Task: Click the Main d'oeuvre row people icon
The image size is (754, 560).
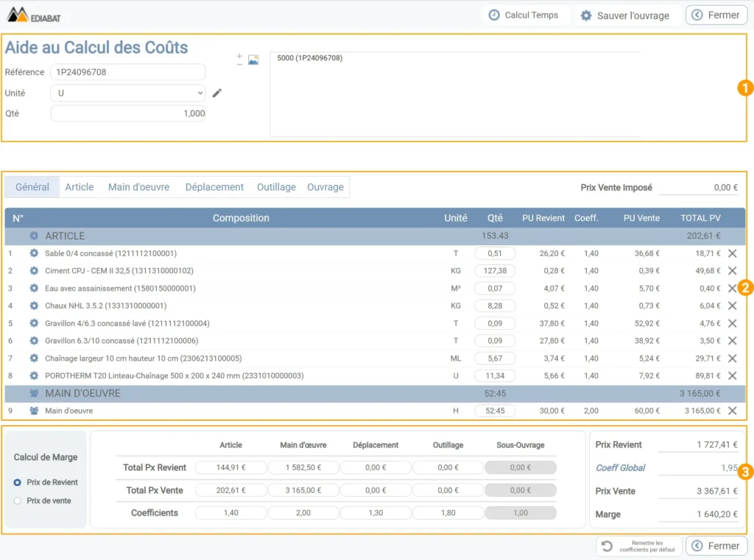Action: point(34,411)
